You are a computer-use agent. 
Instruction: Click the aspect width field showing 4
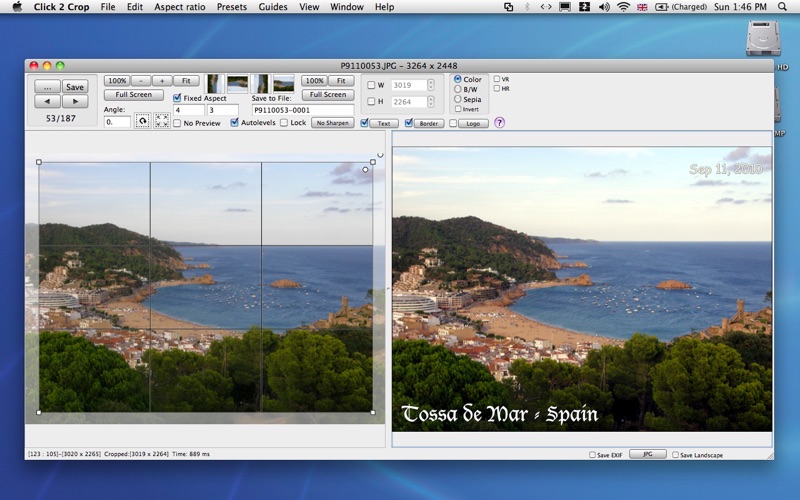(189, 110)
